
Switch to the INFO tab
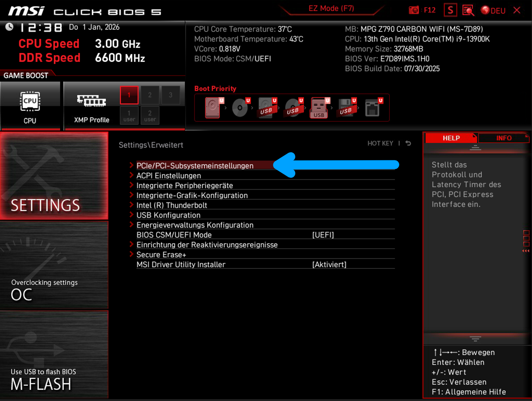[x=503, y=138]
